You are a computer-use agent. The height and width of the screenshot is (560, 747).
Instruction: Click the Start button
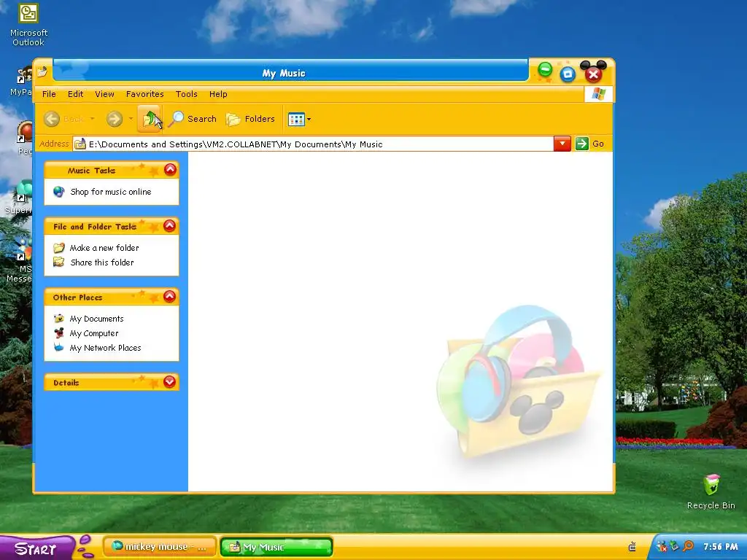36,548
